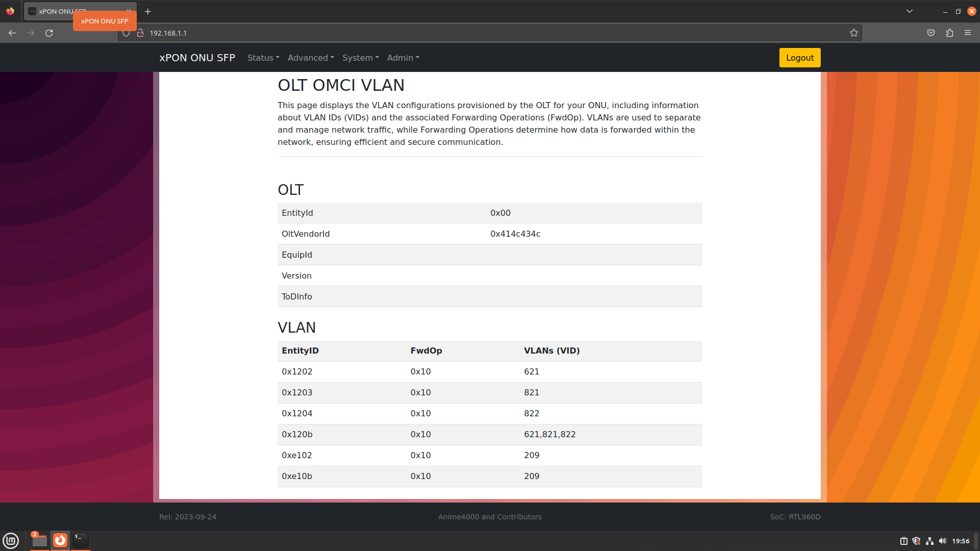Image resolution: width=980 pixels, height=551 pixels.
Task: Open the Firefox hamburger application menu
Action: click(968, 33)
